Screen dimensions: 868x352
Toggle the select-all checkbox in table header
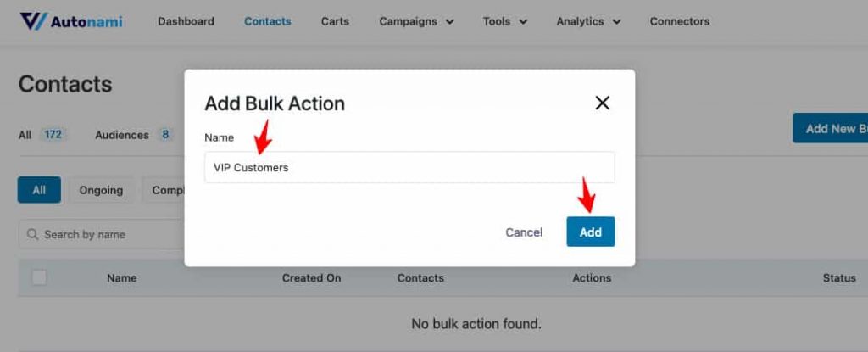[39, 277]
